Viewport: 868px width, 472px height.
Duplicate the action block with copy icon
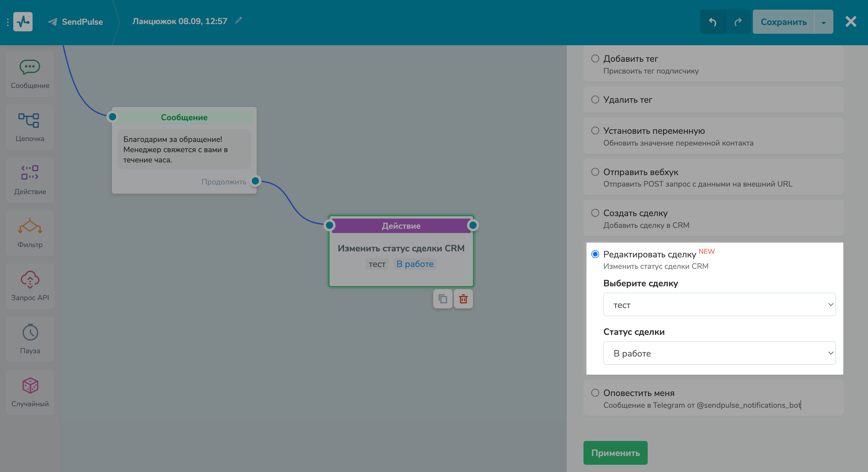pos(442,299)
